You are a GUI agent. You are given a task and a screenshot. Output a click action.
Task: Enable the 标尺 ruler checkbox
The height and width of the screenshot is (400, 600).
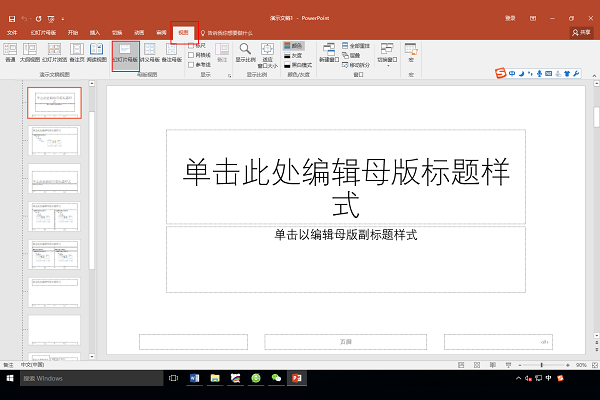point(192,45)
